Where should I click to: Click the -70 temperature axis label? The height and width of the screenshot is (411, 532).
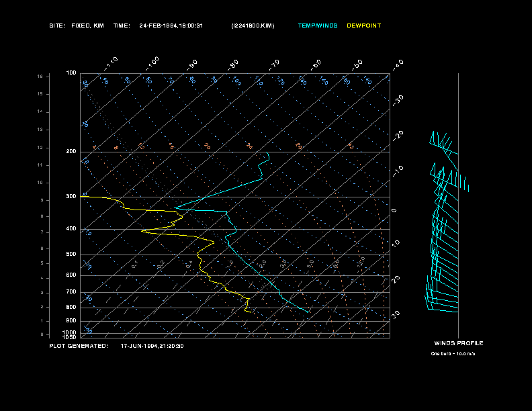click(275, 65)
